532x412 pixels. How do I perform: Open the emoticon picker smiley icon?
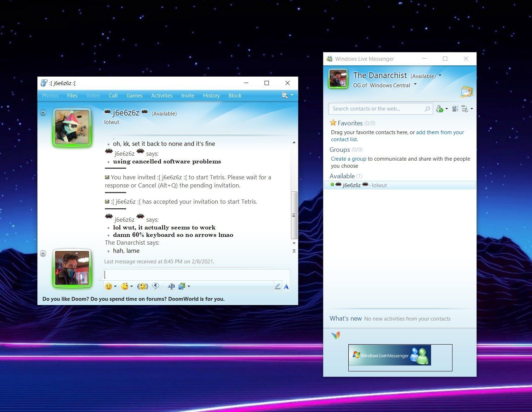click(108, 286)
